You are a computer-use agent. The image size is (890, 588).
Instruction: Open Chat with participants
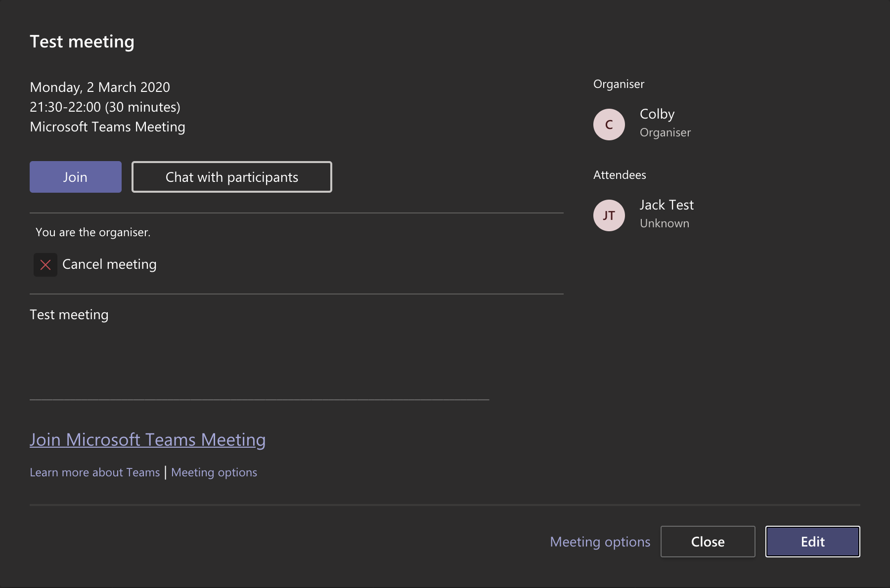point(231,176)
